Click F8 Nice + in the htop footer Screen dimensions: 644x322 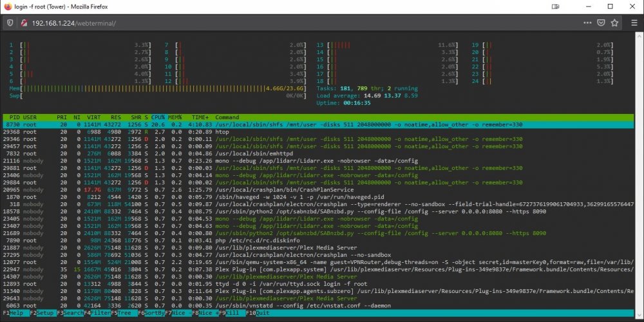click(x=205, y=313)
